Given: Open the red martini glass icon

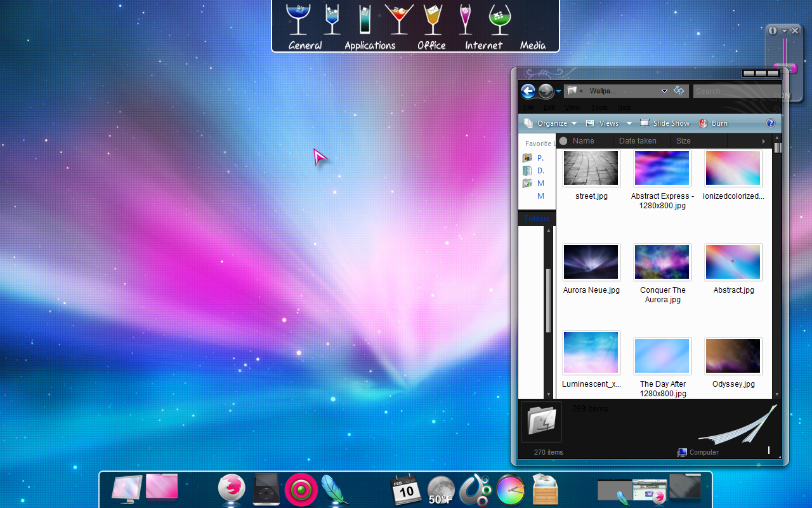Looking at the screenshot, I should [399, 19].
